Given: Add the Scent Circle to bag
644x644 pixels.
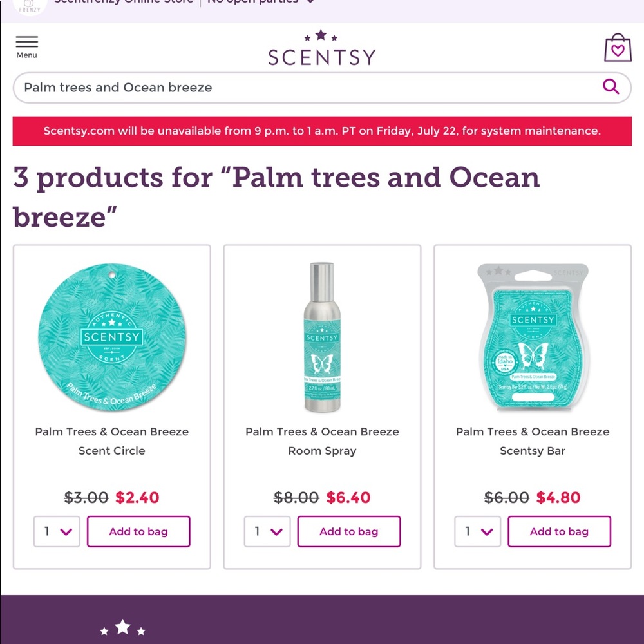Looking at the screenshot, I should click(x=138, y=531).
